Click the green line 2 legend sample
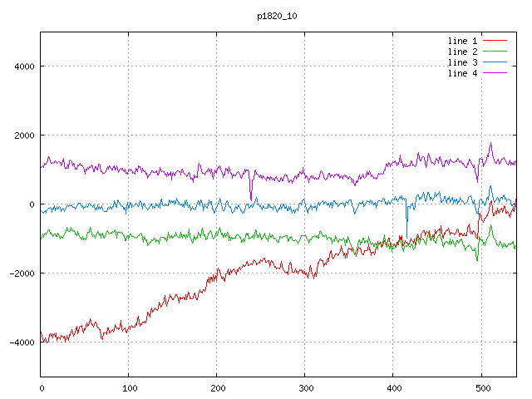Screen dimensions: 532x399 [495, 52]
